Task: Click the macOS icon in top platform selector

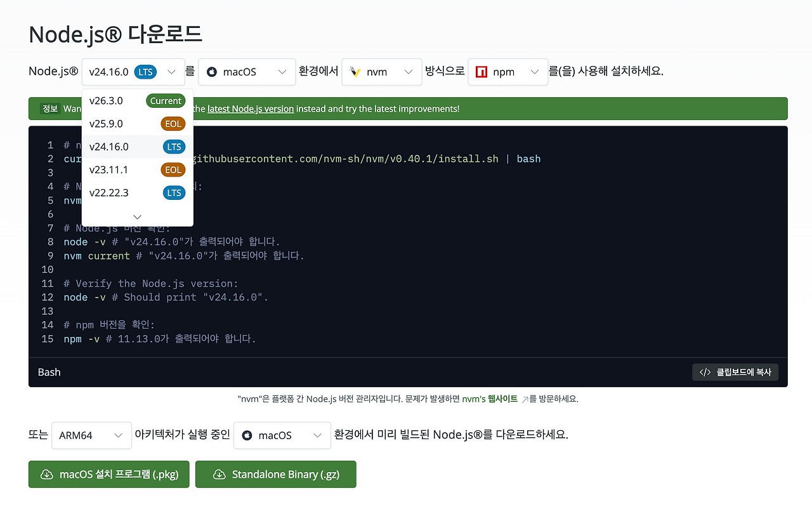Action: pos(212,72)
